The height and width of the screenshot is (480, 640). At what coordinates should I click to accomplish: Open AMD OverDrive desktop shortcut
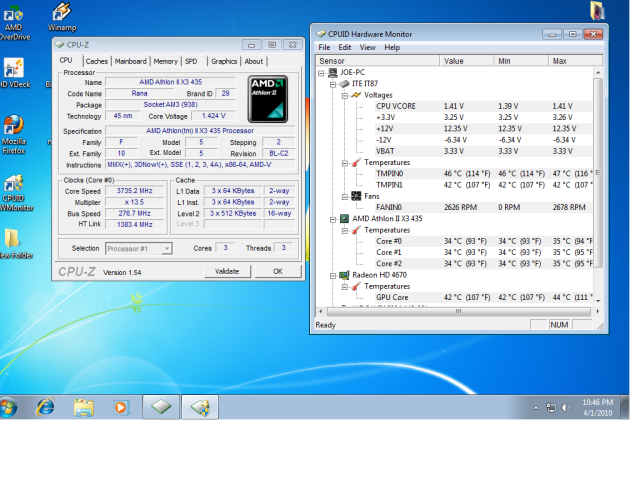coord(12,15)
